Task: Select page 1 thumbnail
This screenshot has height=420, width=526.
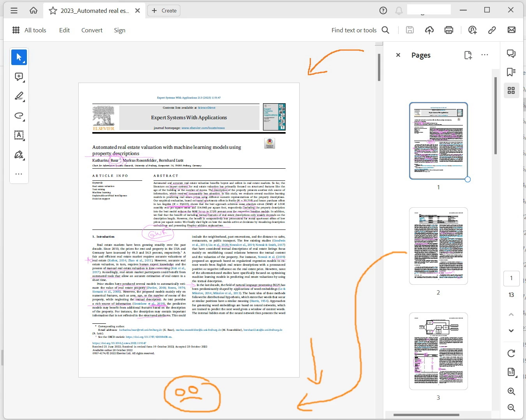Action: pos(438,141)
